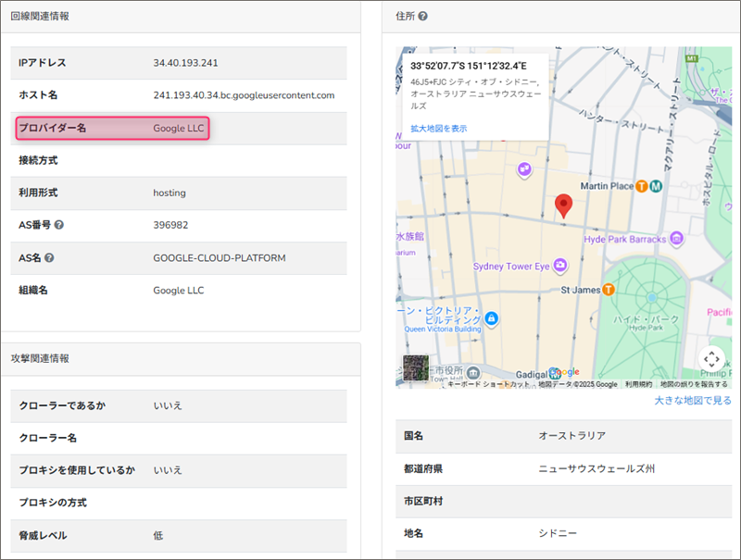
Task: Click the Hyde Park Barracks museum marker
Action: click(x=675, y=239)
